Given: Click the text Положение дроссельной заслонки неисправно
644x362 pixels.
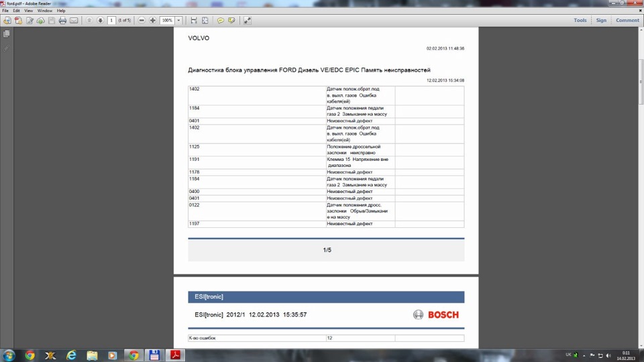Looking at the screenshot, I should click(x=354, y=149).
